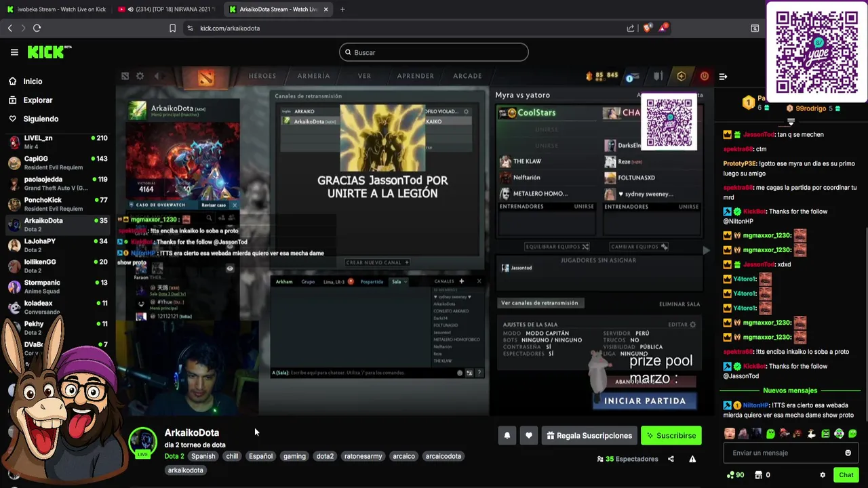Focus the Buscar search field
868x488 pixels.
434,52
